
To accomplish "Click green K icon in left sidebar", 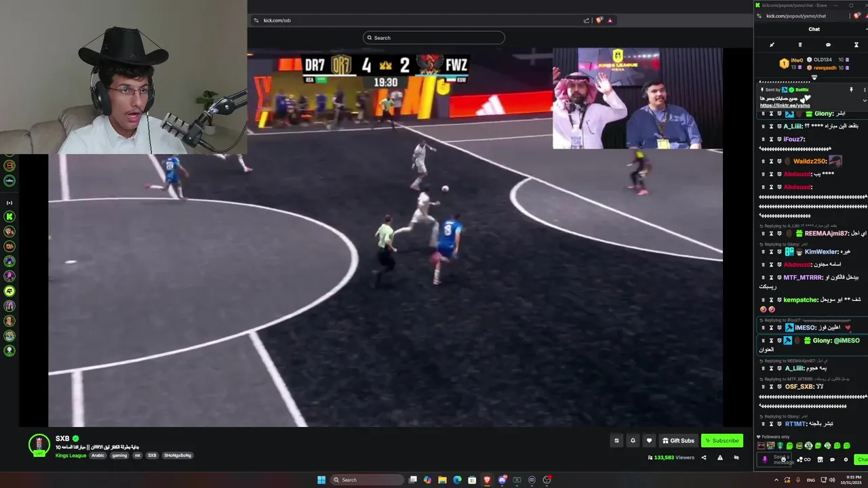I will coord(9,216).
